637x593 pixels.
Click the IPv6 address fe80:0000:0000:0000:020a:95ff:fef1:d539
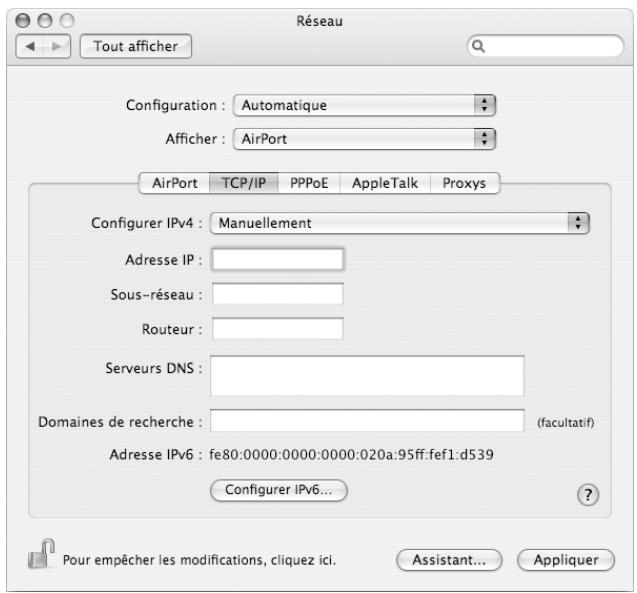pos(351,454)
